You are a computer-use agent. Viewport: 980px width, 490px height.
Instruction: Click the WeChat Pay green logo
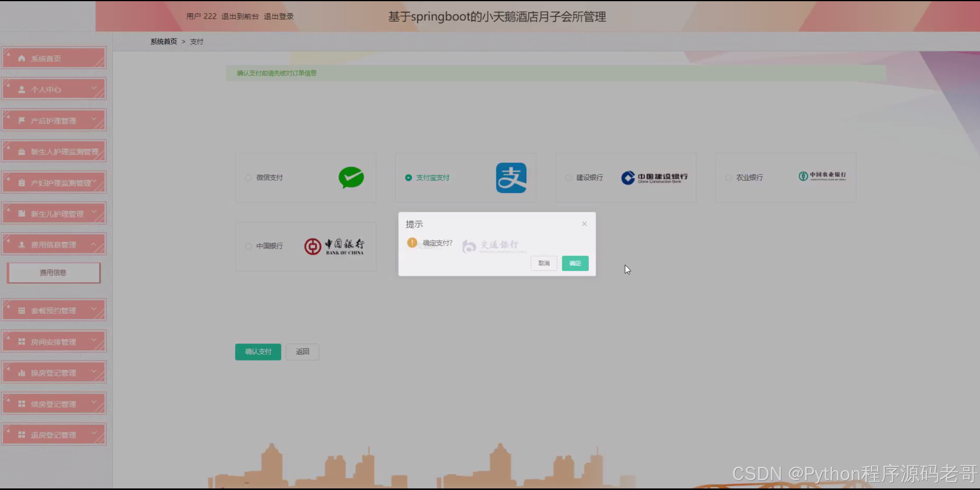pos(351,177)
